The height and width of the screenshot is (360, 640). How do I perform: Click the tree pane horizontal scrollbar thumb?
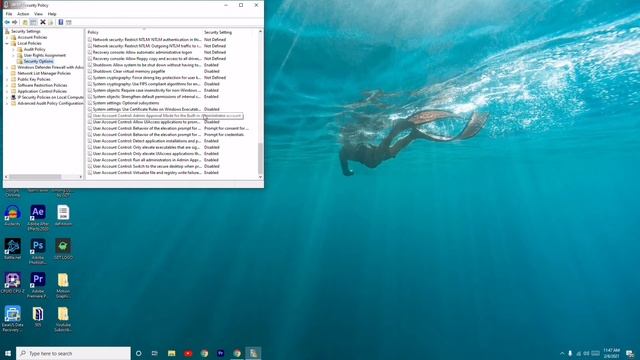(35, 177)
